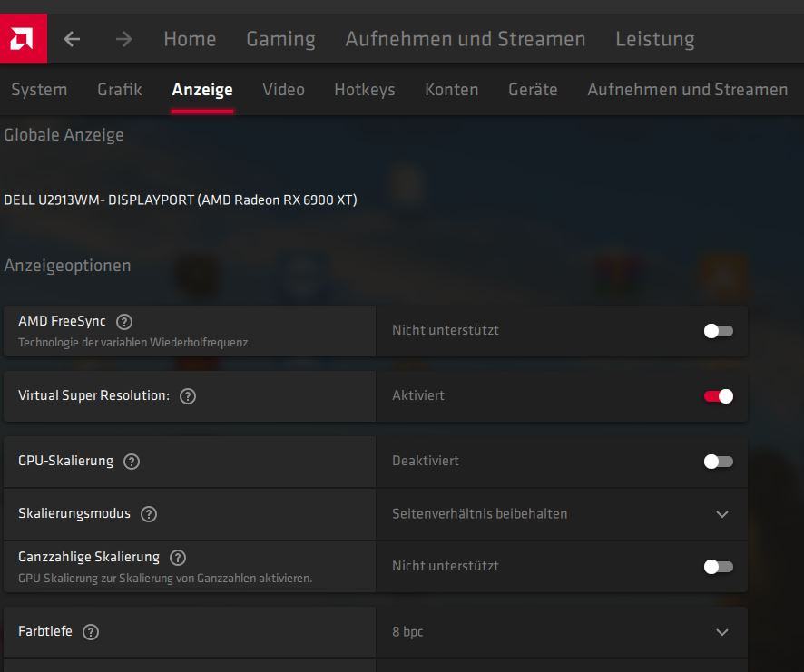Open settings tab Aufnehmen und Streamen
Image resolution: width=804 pixels, height=672 pixels.
tap(688, 90)
